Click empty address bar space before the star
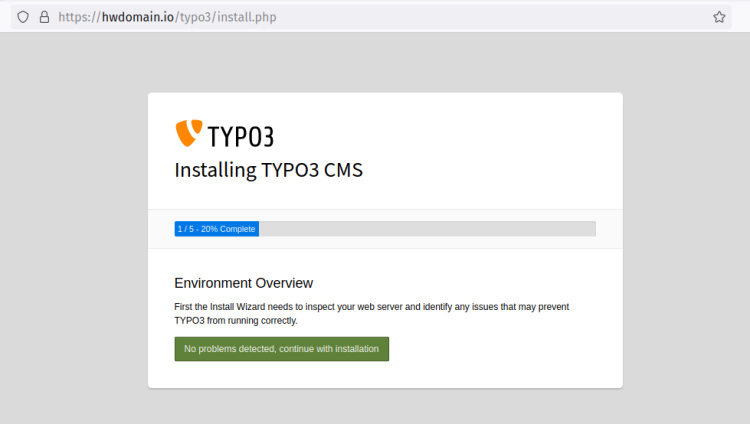The image size is (750, 424). (500, 17)
